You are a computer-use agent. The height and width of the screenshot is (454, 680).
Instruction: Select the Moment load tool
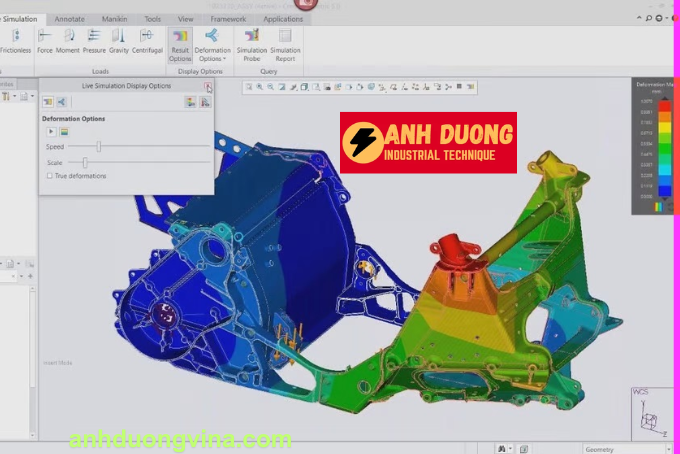click(68, 39)
